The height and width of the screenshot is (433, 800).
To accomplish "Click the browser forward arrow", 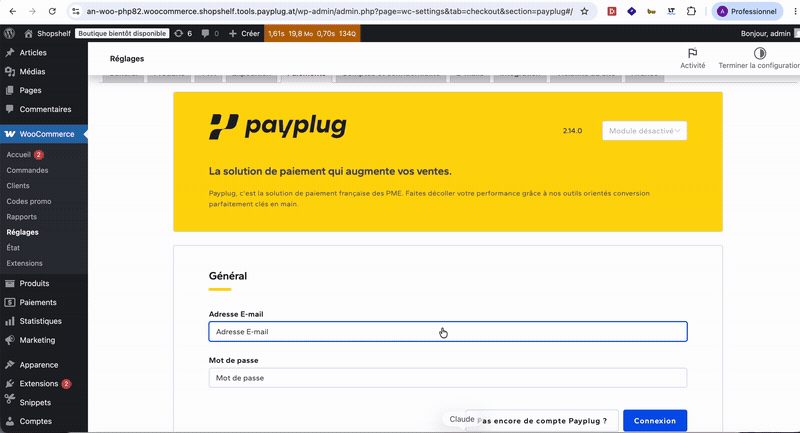I will (x=32, y=11).
